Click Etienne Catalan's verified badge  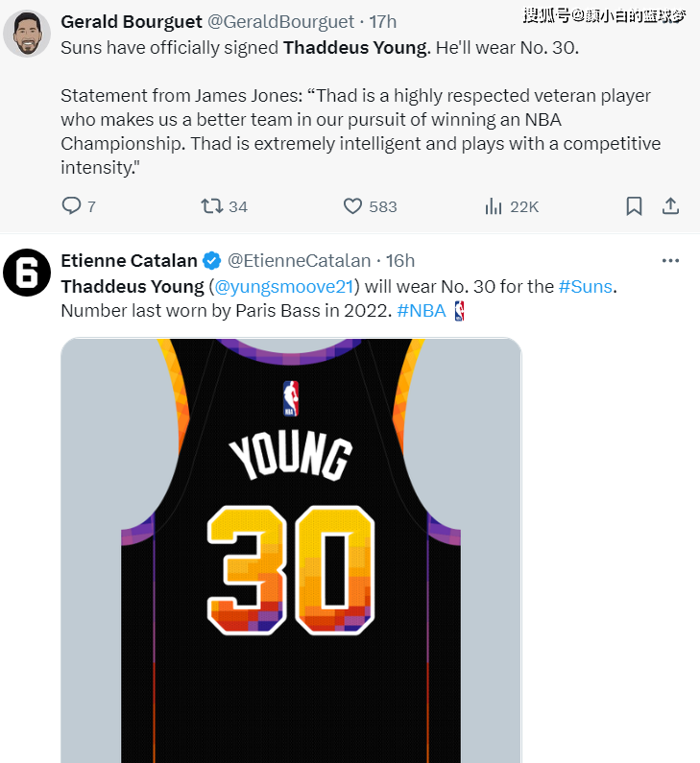click(x=211, y=261)
